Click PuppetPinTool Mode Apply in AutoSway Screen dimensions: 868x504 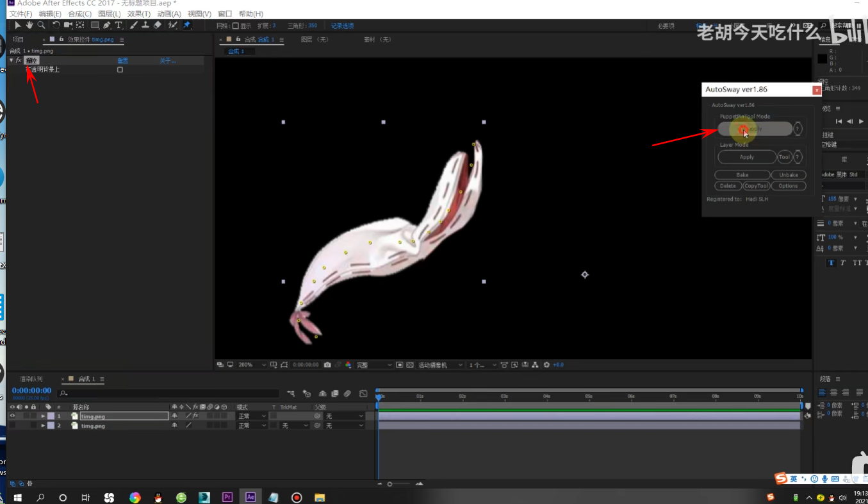click(755, 129)
